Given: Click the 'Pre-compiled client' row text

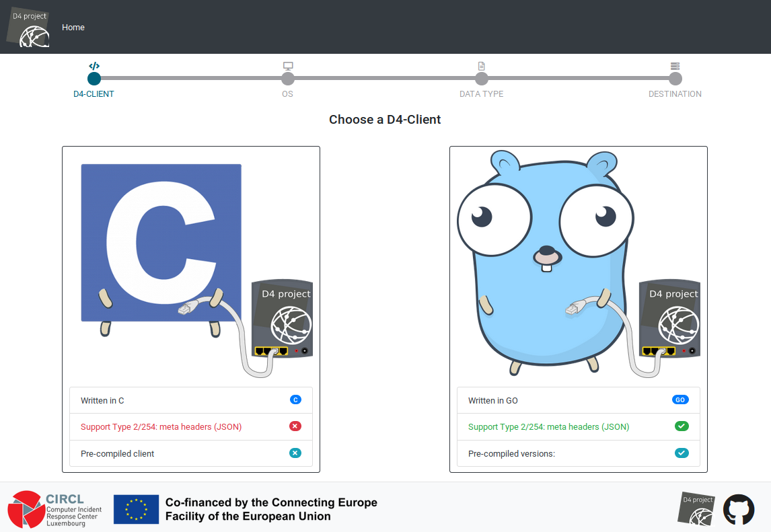Looking at the screenshot, I should click(x=118, y=454).
